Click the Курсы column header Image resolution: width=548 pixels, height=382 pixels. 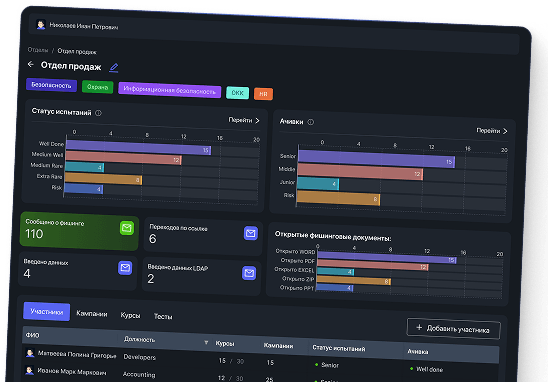coord(225,344)
